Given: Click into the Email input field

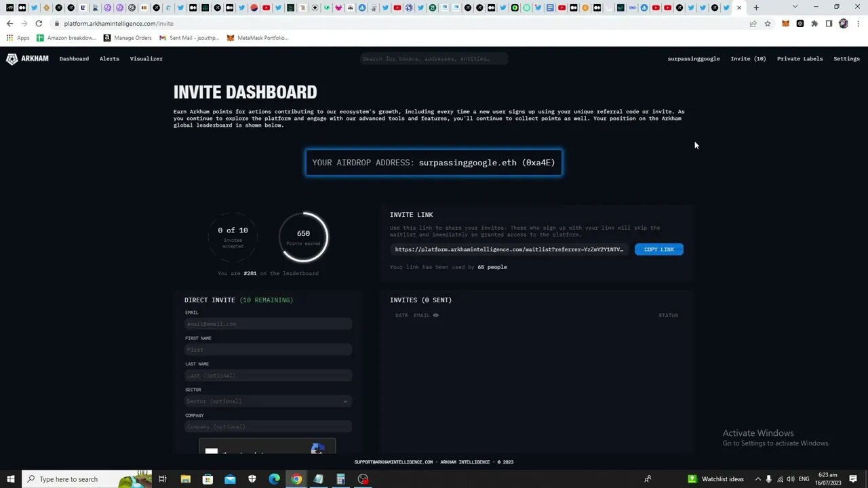Looking at the screenshot, I should [268, 324].
